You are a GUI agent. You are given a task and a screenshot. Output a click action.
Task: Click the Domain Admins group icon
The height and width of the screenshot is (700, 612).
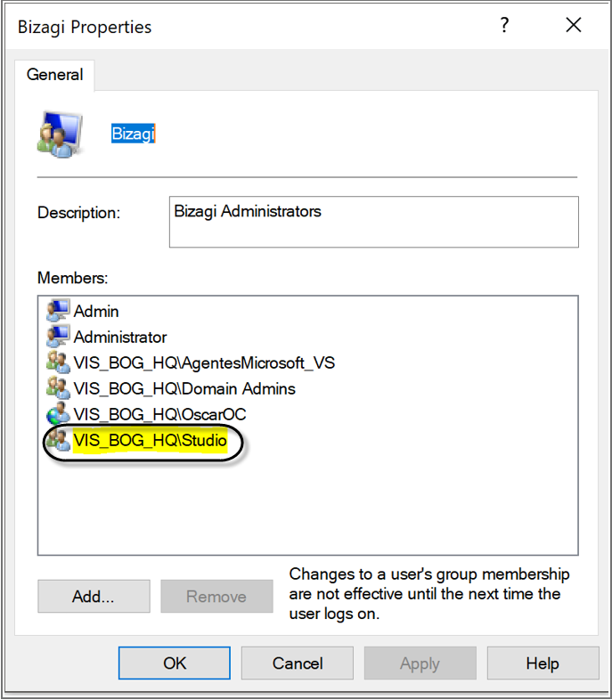(58, 388)
